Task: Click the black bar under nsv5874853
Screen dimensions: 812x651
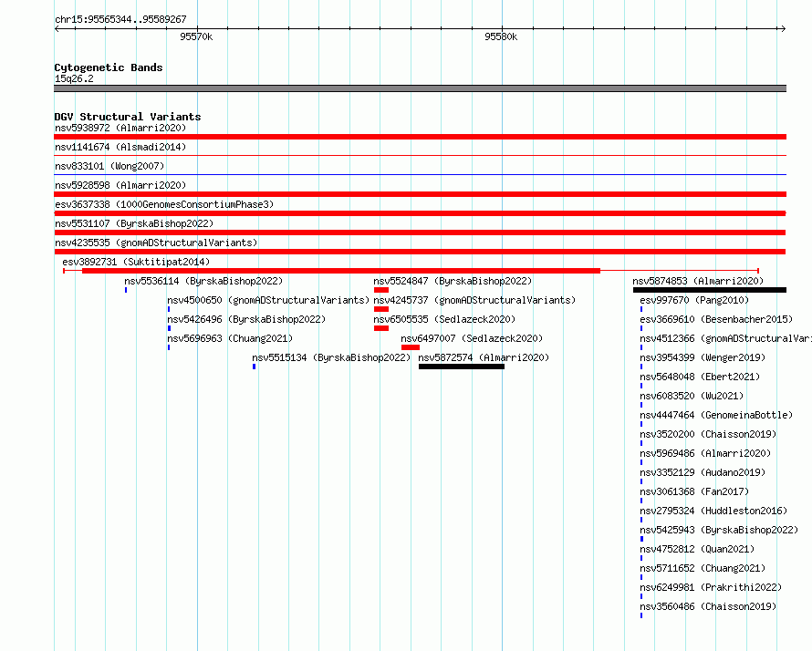Action: [x=710, y=290]
